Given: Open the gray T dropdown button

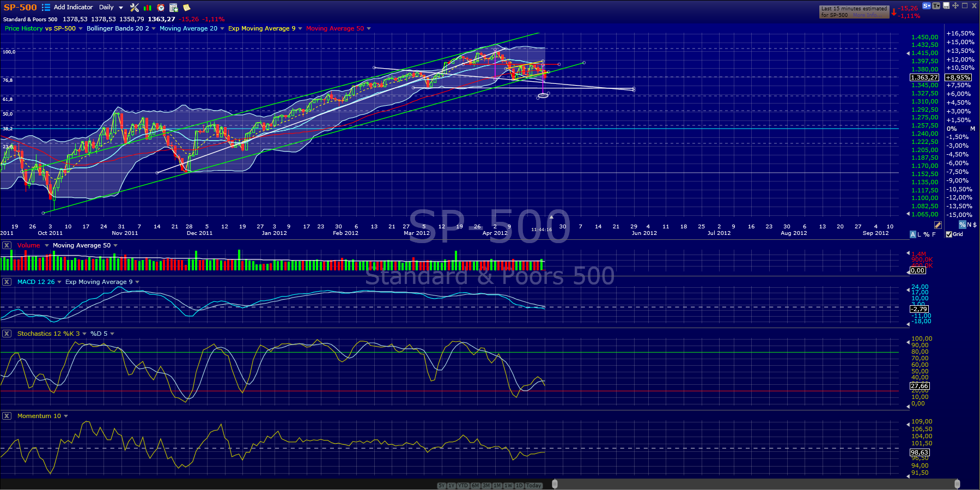Looking at the screenshot, I should [936, 6].
